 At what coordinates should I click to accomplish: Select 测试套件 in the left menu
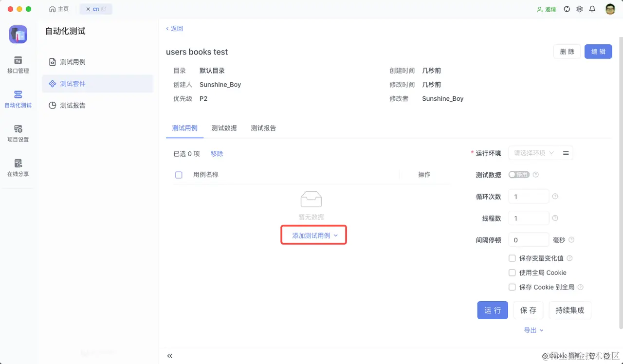pos(97,84)
